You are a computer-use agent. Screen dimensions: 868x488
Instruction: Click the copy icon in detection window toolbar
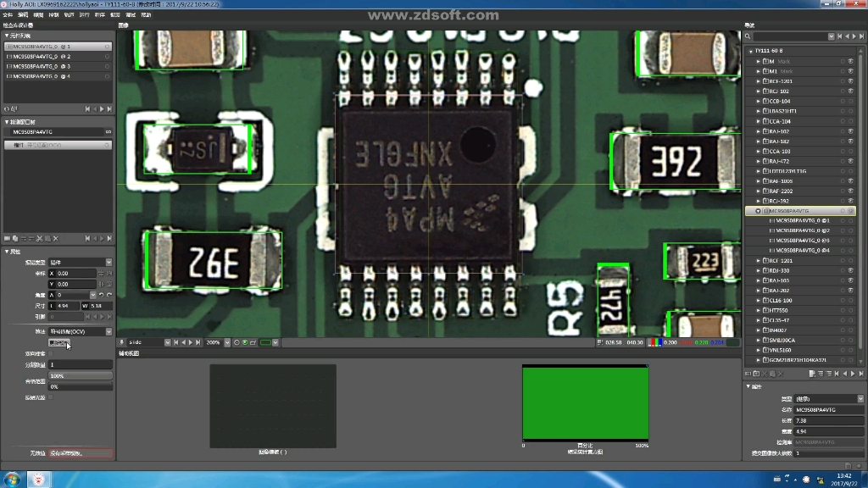click(15, 238)
